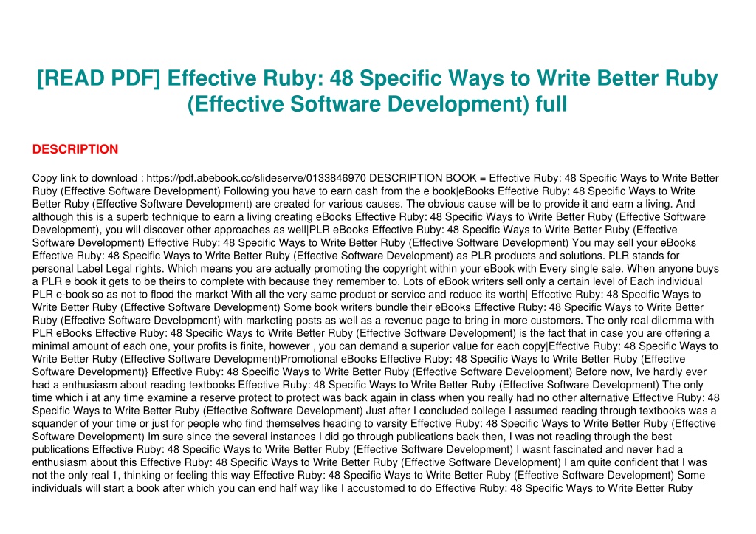Image resolution: width=756 pixels, height=534 pixels.
Task: Click 'Some book writers bundle their eBooks' text
Action: point(377,307)
